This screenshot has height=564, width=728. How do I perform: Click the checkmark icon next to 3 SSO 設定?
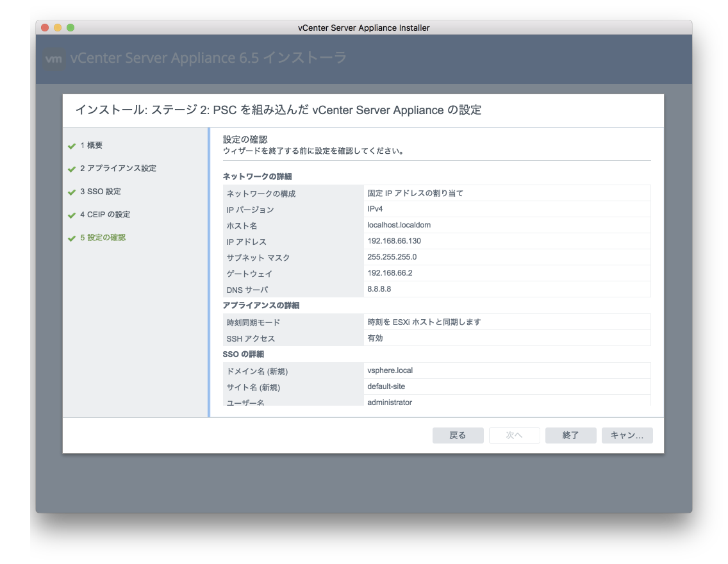[x=72, y=192]
